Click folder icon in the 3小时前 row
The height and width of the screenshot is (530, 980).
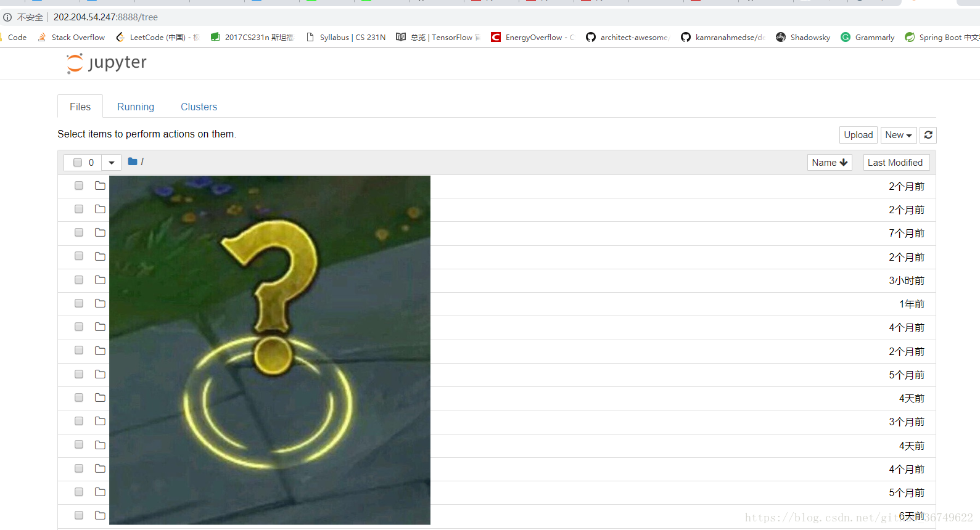click(100, 280)
